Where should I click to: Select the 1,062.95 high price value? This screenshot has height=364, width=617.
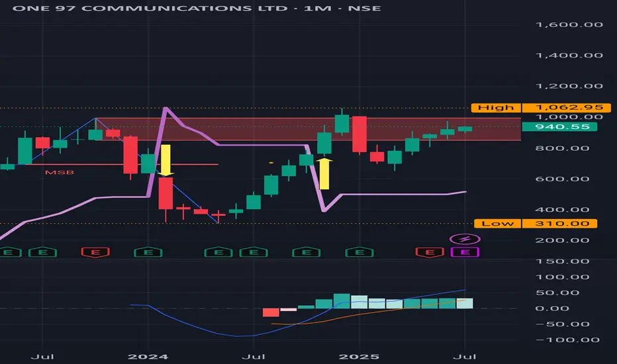566,107
